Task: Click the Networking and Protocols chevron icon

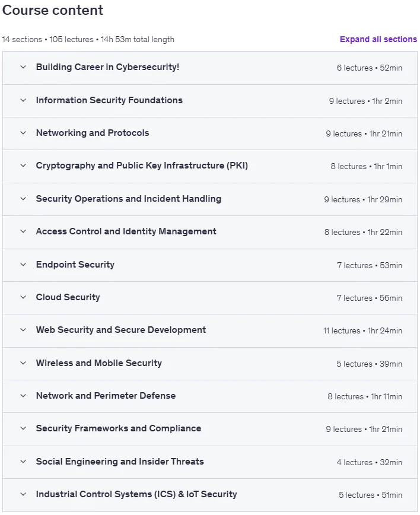Action: [23, 133]
